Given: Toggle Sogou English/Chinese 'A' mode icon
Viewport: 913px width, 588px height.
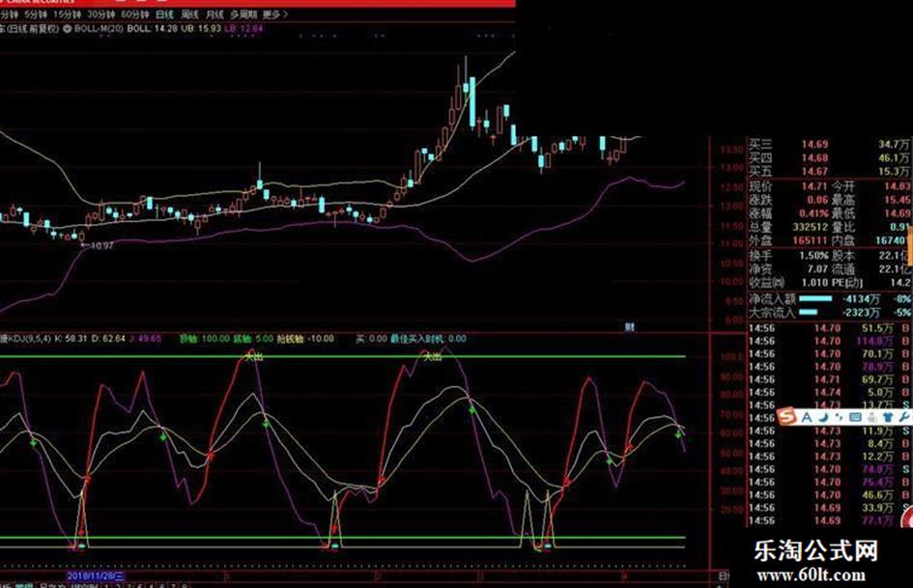Looking at the screenshot, I should tap(807, 417).
